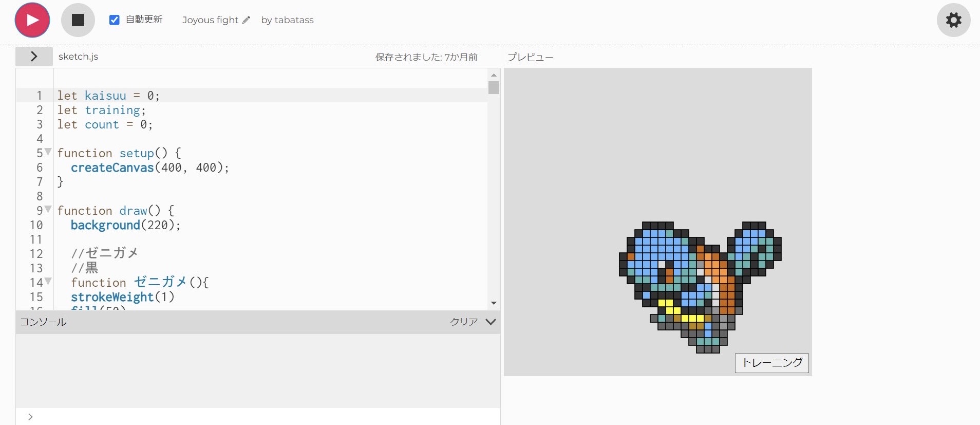Click the editor scrollbar down arrow
The image size is (980, 425).
(494, 303)
